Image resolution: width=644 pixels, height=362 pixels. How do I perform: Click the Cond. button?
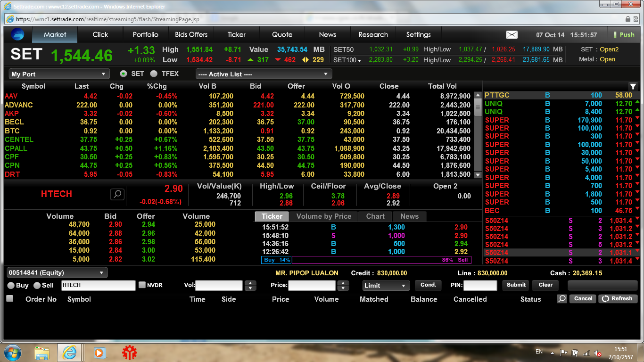[428, 285]
